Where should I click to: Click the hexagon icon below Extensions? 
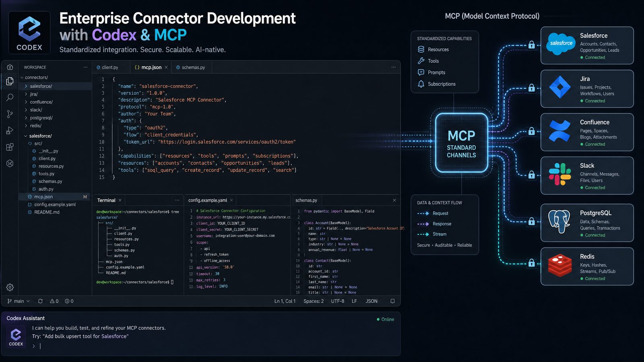point(10,163)
